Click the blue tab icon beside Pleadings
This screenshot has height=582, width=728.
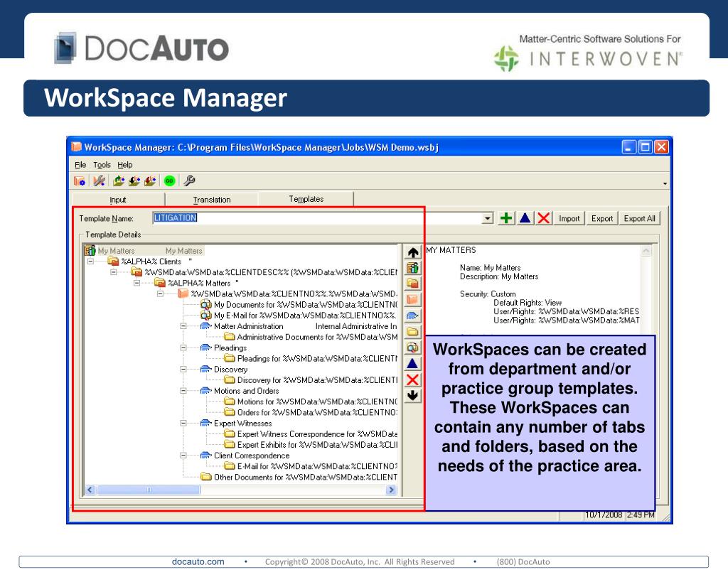(x=206, y=347)
